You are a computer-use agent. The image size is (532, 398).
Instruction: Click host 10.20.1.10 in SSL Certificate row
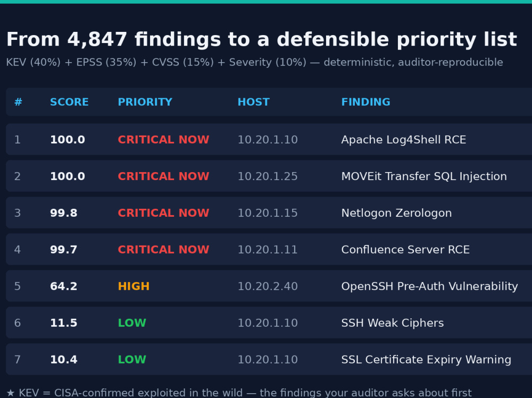268,359
